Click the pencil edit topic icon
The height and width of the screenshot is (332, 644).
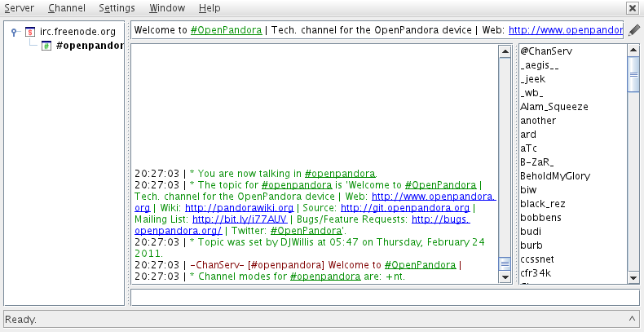click(633, 30)
